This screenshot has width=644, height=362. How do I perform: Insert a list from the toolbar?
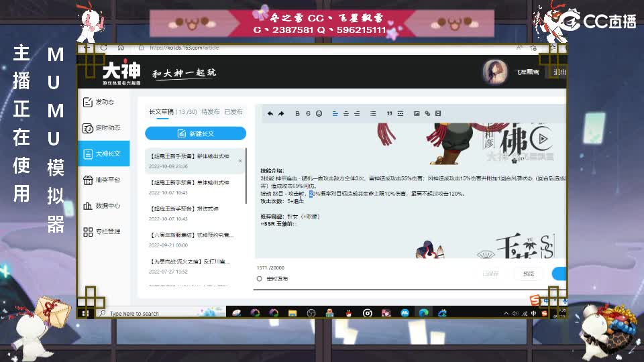[373, 114]
